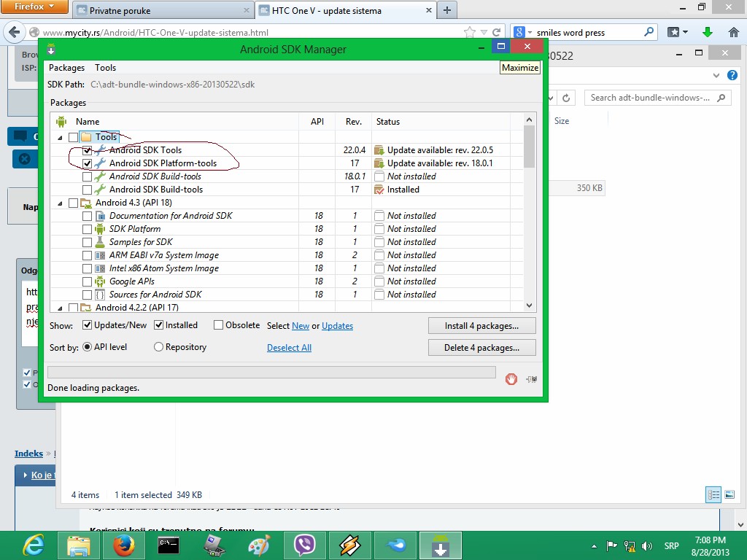The height and width of the screenshot is (560, 747).
Task: Check the Not installed Android SDK Build-tools 18.0.1
Action: pyautogui.click(x=87, y=176)
